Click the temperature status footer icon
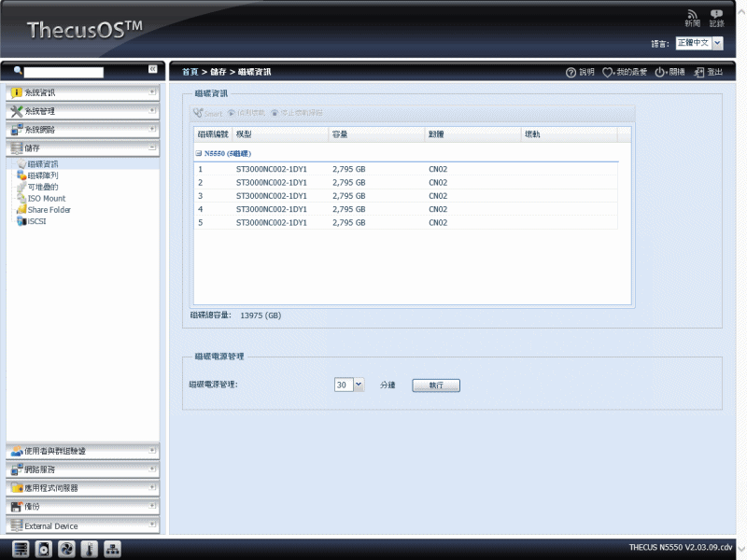This screenshot has height=560, width=747. click(89, 549)
